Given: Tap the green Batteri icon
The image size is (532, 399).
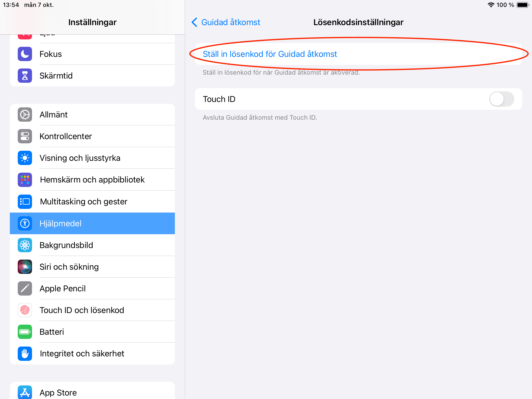Looking at the screenshot, I should (x=25, y=332).
